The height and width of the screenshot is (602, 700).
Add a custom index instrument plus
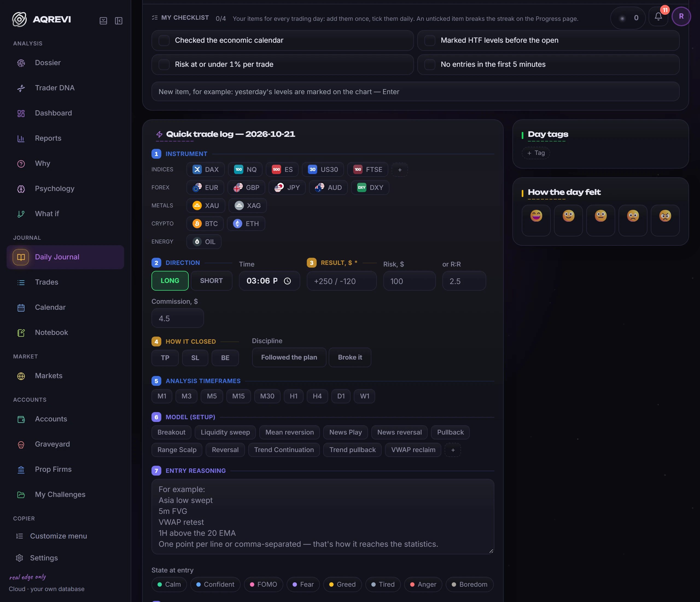point(400,170)
